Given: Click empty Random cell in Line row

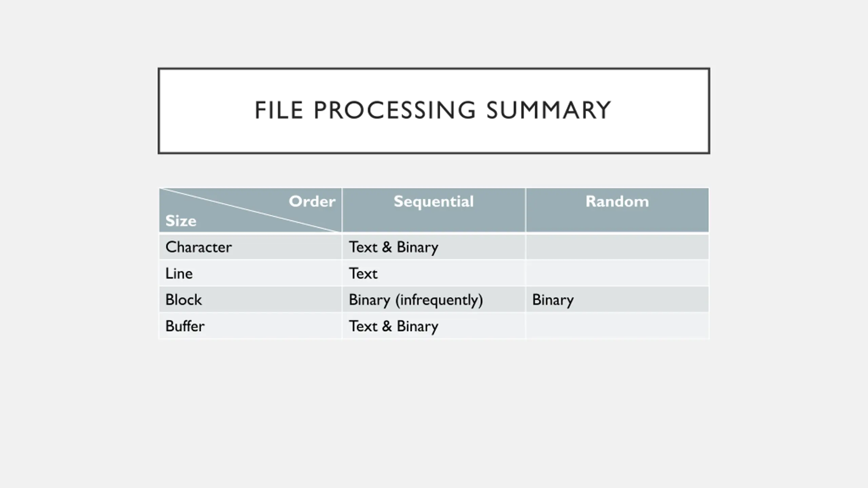Looking at the screenshot, I should coord(617,273).
